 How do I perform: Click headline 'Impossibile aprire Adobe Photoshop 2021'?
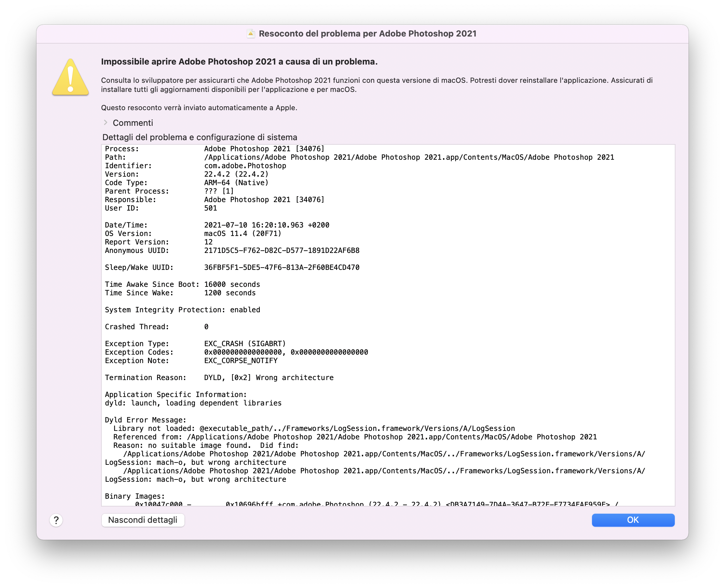(x=239, y=62)
